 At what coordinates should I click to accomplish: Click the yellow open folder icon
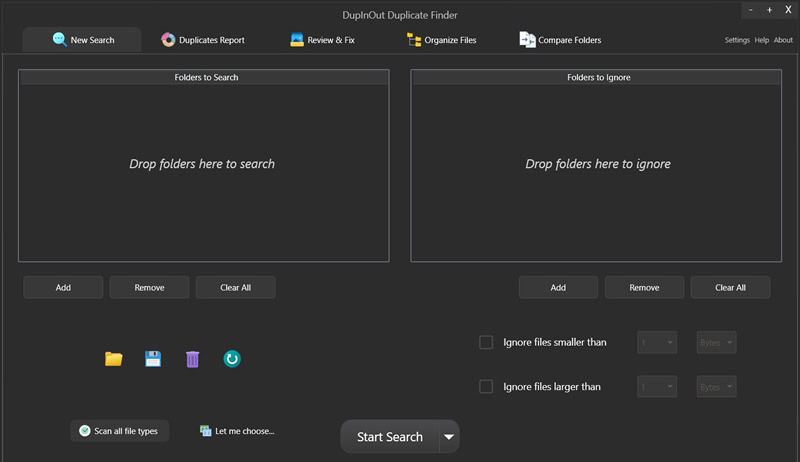click(x=113, y=359)
